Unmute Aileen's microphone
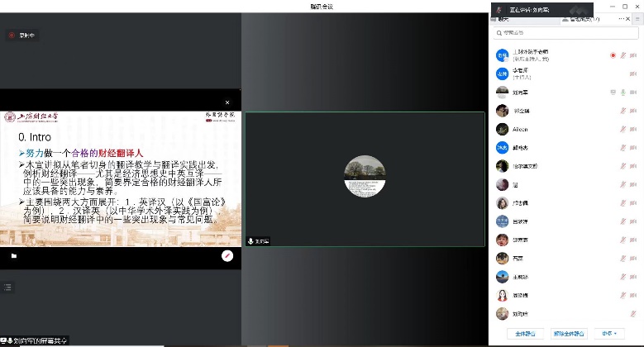Image resolution: width=644 pixels, height=347 pixels. [x=623, y=129]
